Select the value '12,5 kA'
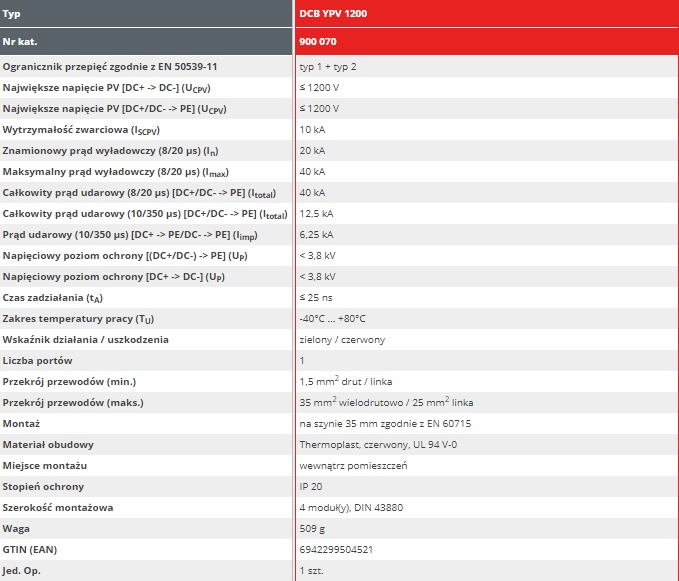This screenshot has width=679, height=581. click(317, 213)
